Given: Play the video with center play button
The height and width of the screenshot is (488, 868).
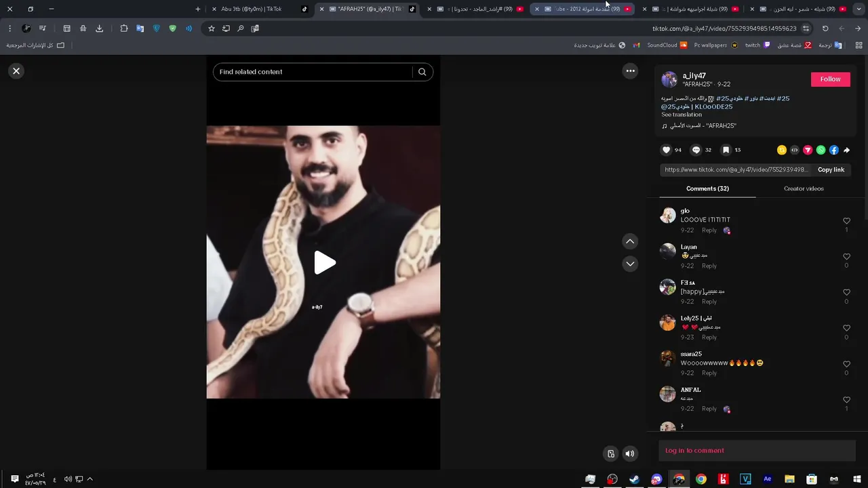Looking at the screenshot, I should pyautogui.click(x=324, y=262).
